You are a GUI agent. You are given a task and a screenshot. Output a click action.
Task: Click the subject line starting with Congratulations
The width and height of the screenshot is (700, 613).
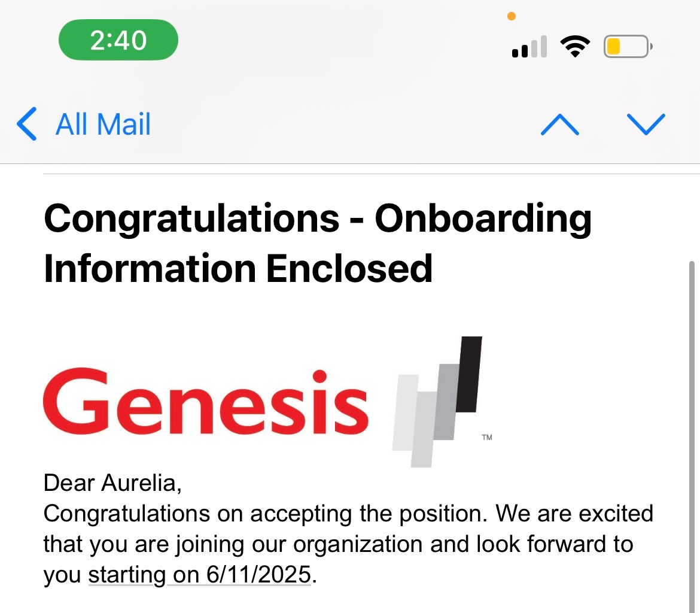click(x=317, y=218)
